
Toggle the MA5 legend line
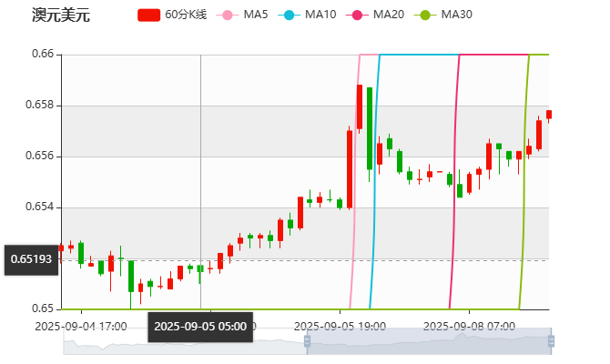coord(242,15)
